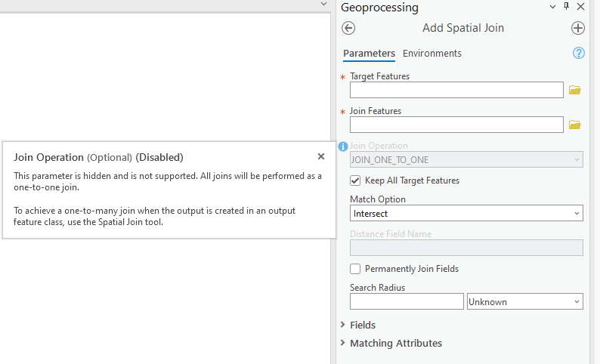600x364 pixels.
Task: Open the Match Option dropdown
Action: pyautogui.click(x=466, y=214)
